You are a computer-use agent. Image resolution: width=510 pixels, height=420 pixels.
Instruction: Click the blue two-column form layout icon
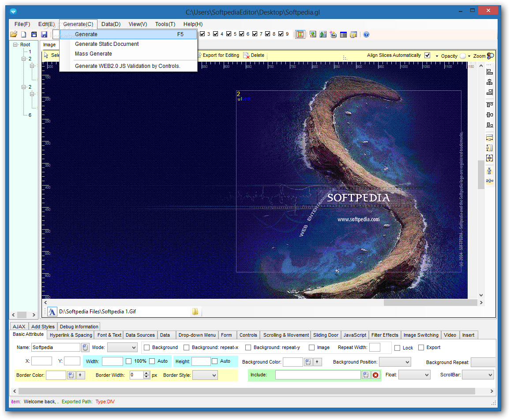tap(343, 34)
